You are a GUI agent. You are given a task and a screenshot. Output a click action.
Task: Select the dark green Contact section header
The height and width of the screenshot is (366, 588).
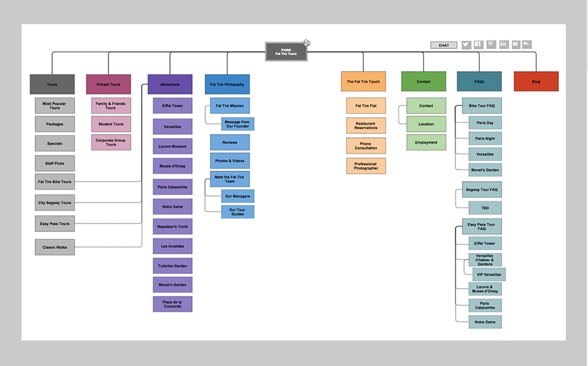[x=424, y=82]
